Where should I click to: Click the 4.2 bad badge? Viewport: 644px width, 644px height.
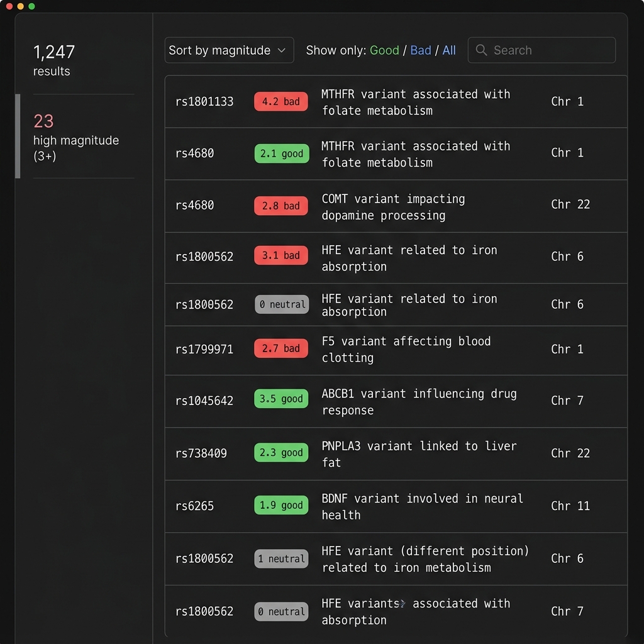point(281,101)
